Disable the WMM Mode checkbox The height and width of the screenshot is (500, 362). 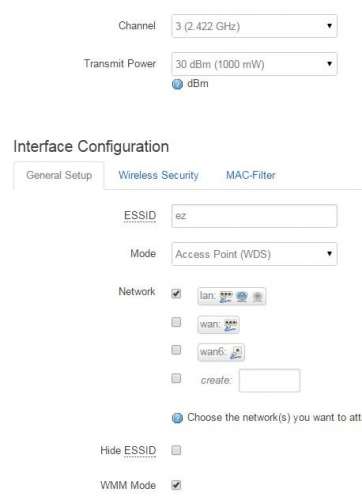tap(176, 485)
